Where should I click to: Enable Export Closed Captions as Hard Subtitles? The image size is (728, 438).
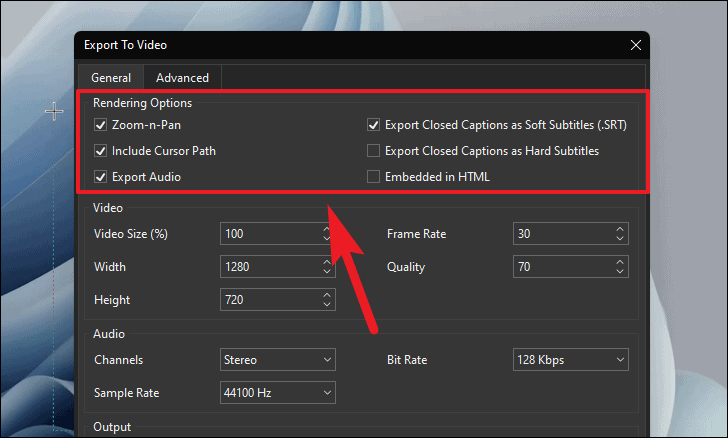(x=373, y=151)
